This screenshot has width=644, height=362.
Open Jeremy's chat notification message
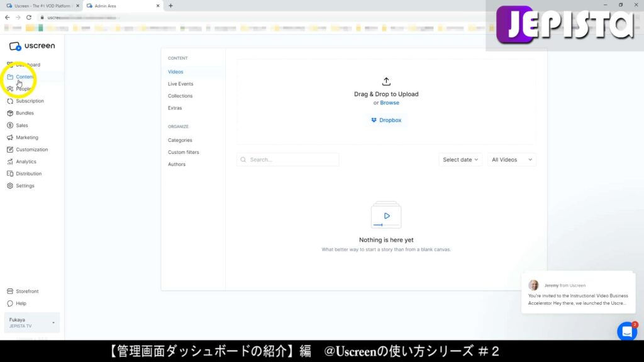pos(579,293)
